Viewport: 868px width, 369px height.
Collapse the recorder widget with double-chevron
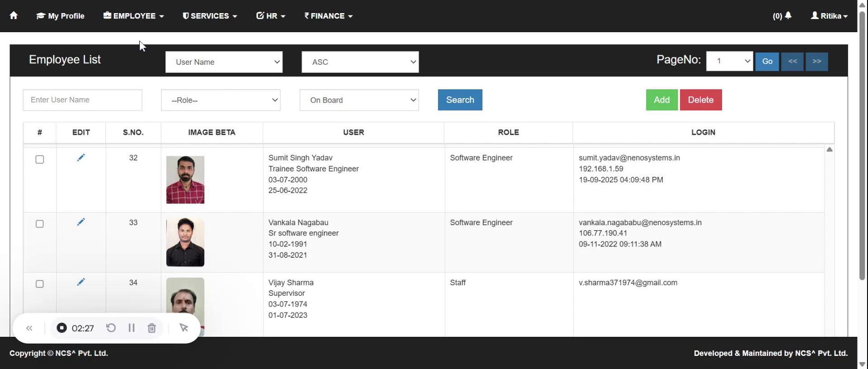point(29,328)
